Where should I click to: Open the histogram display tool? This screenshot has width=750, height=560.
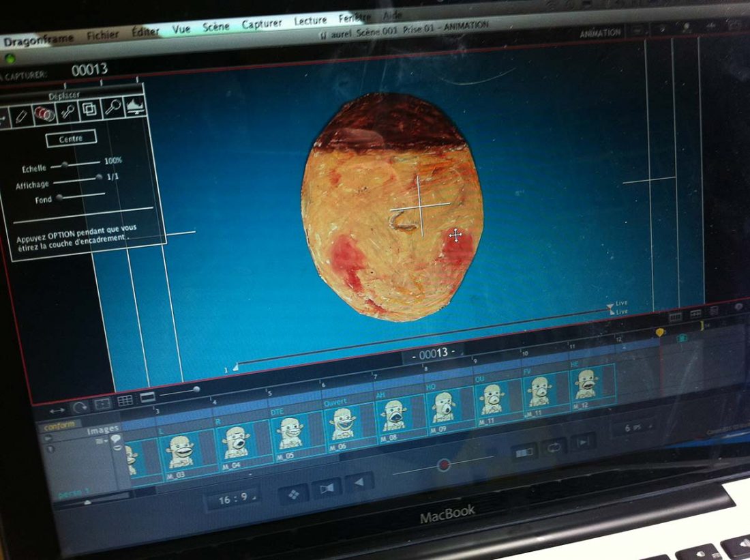click(x=136, y=105)
